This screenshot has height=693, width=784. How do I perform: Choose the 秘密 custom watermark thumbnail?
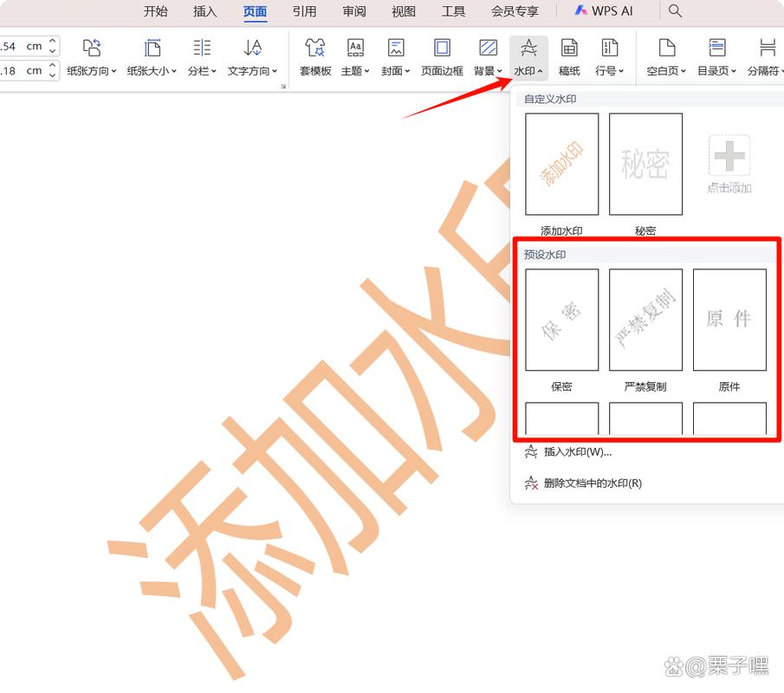645,164
